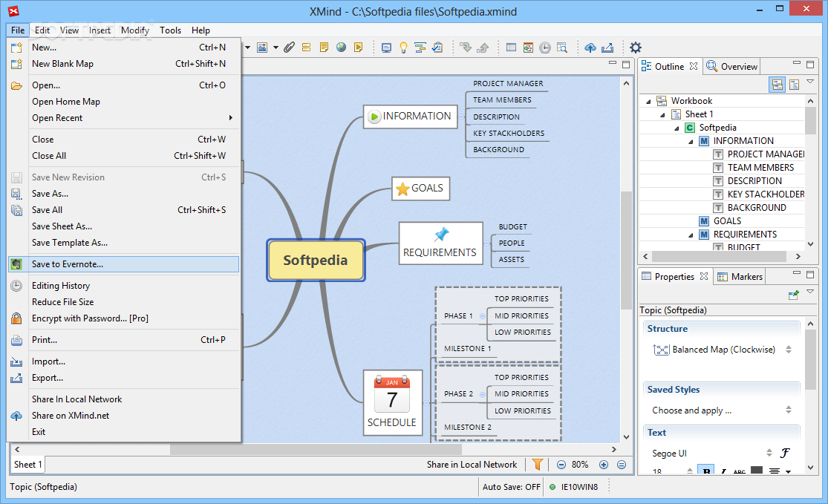Select New Blank Map menu entry
Viewport: 828px width, 504px height.
point(123,63)
